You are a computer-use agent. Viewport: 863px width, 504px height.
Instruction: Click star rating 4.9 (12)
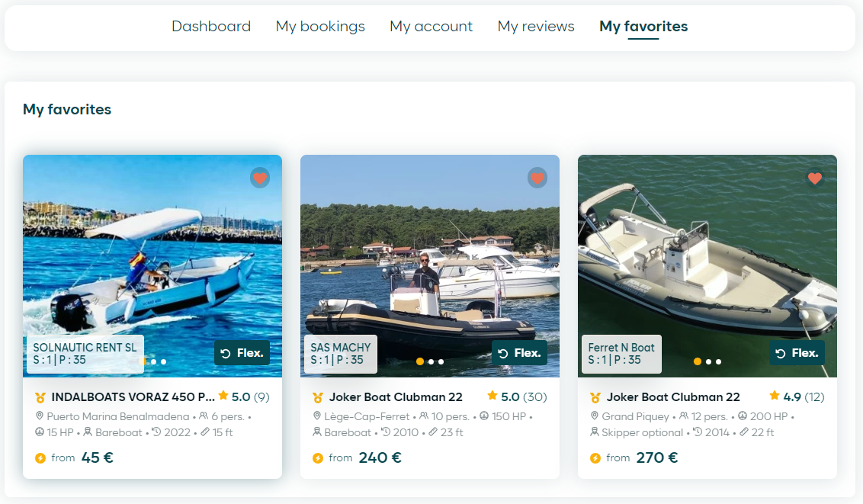(797, 396)
